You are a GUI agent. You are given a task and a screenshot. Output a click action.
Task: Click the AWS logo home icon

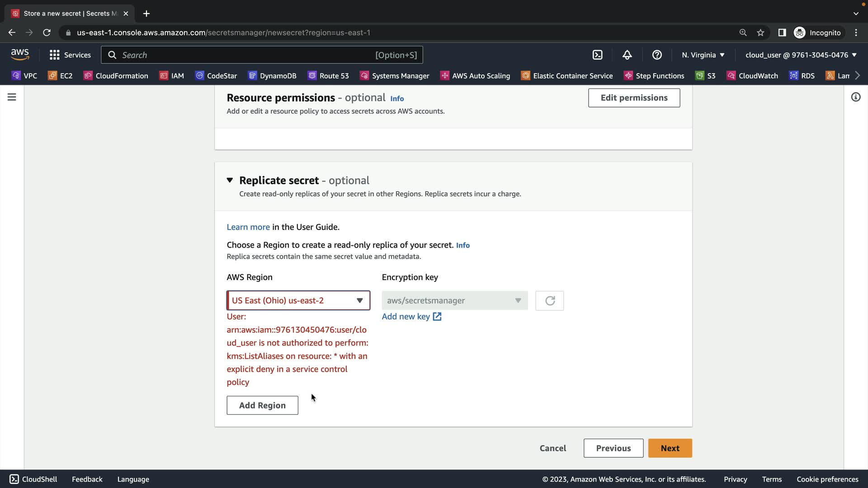pos(20,54)
